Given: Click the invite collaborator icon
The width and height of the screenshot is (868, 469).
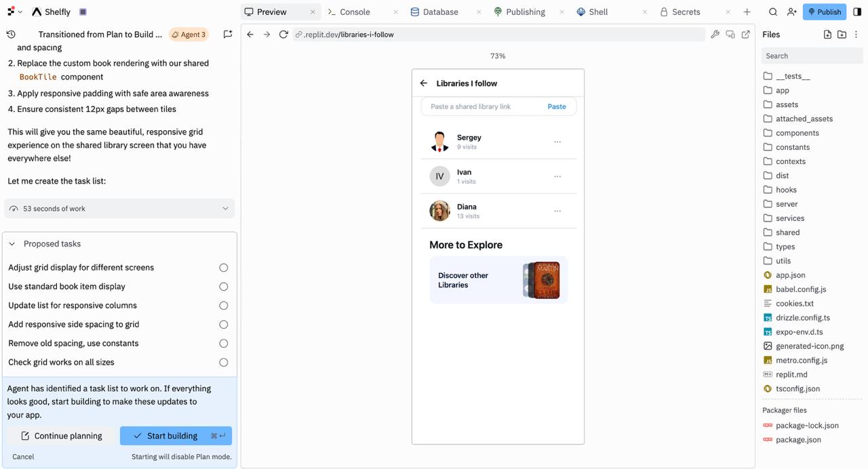Looking at the screenshot, I should point(791,12).
